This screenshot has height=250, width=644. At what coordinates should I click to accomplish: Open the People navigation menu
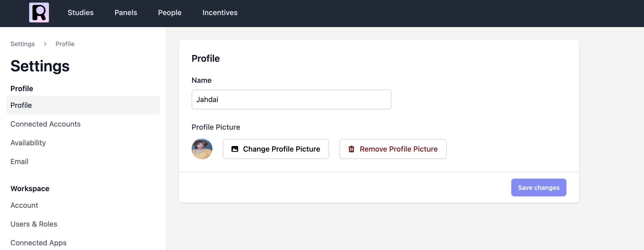pos(170,12)
